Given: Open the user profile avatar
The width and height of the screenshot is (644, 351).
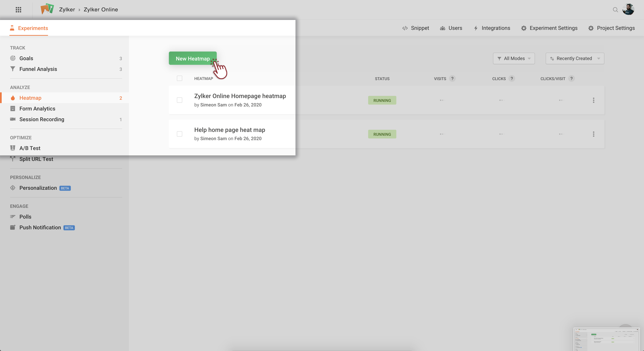Looking at the screenshot, I should pyautogui.click(x=628, y=10).
